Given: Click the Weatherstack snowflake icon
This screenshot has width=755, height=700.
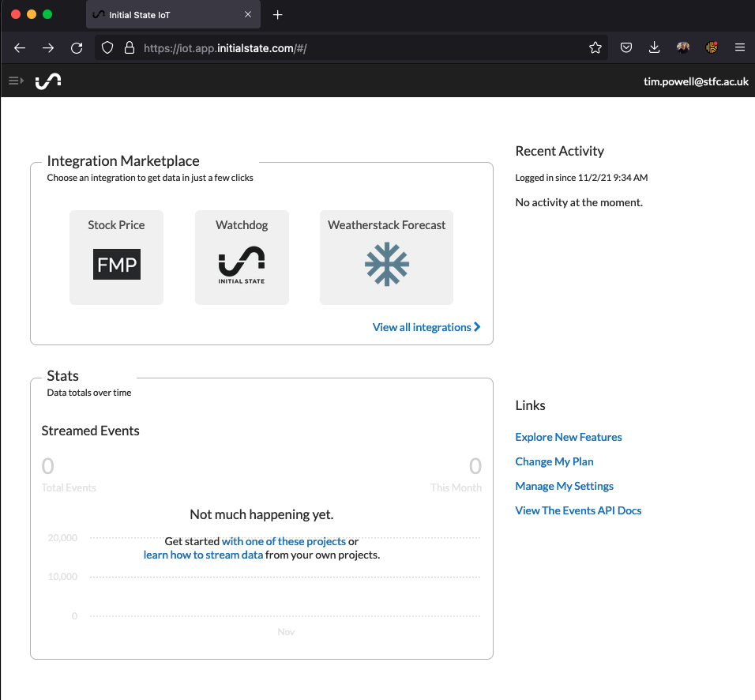Looking at the screenshot, I should (x=387, y=265).
